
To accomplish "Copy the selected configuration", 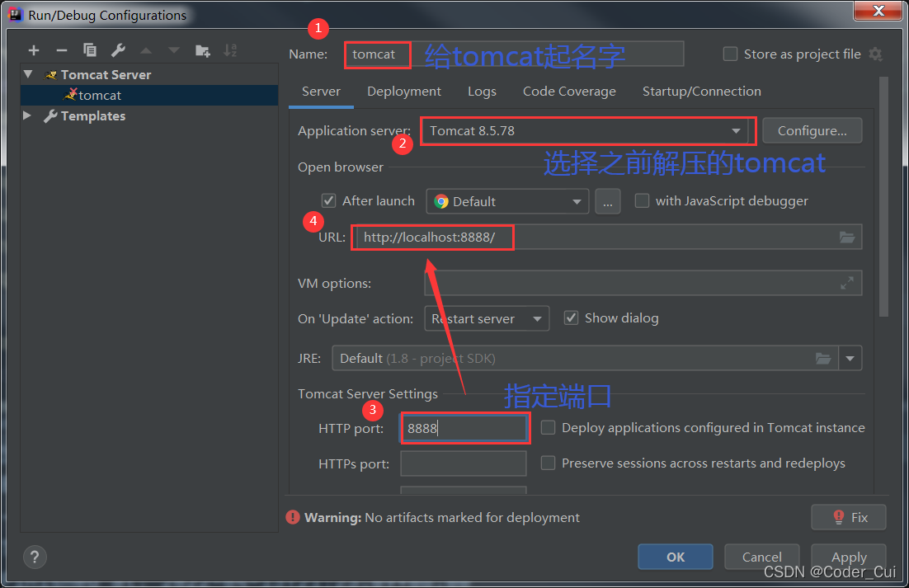I will [x=90, y=50].
